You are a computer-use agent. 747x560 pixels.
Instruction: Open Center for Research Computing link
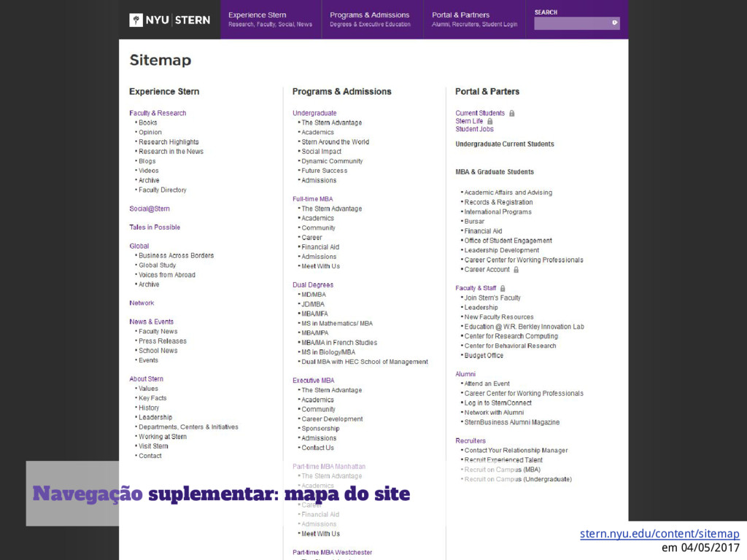click(x=511, y=336)
